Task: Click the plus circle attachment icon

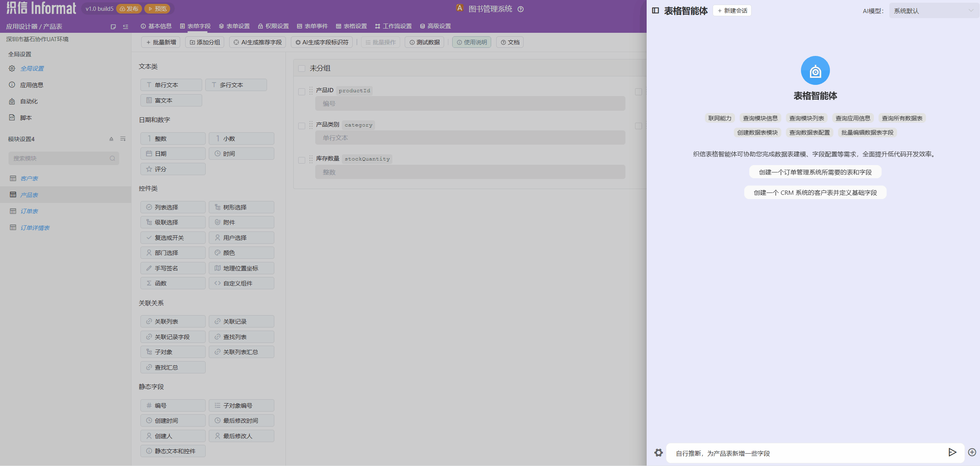Action: [x=972, y=452]
